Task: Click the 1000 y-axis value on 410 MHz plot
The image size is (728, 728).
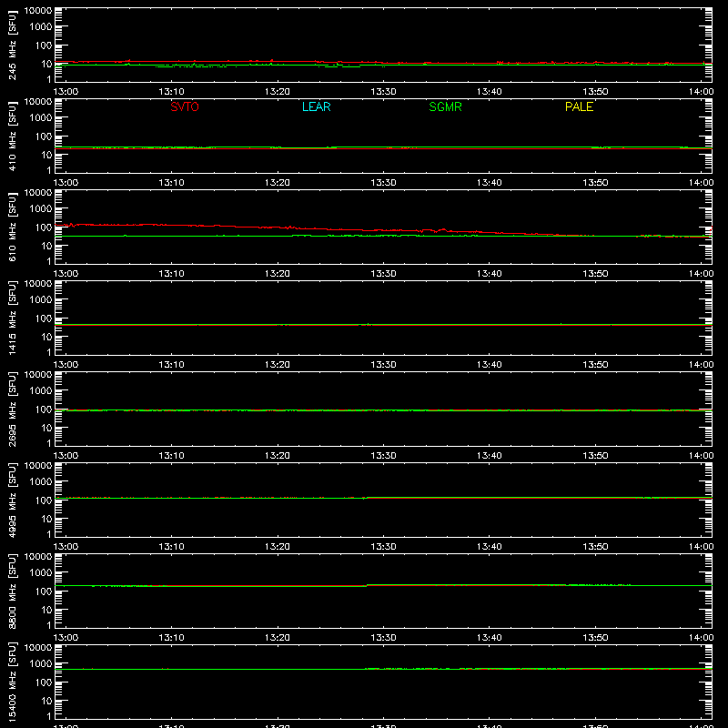Action: tap(41, 117)
